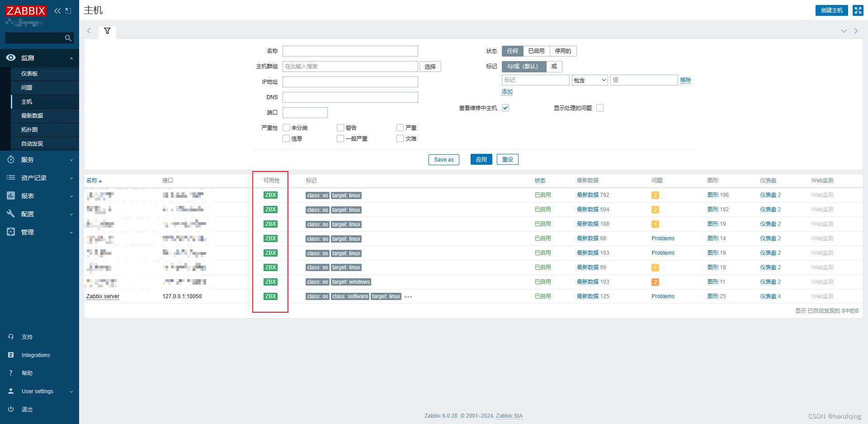Expand the 服务 menu section
This screenshot has width=868, height=424.
click(x=71, y=160)
